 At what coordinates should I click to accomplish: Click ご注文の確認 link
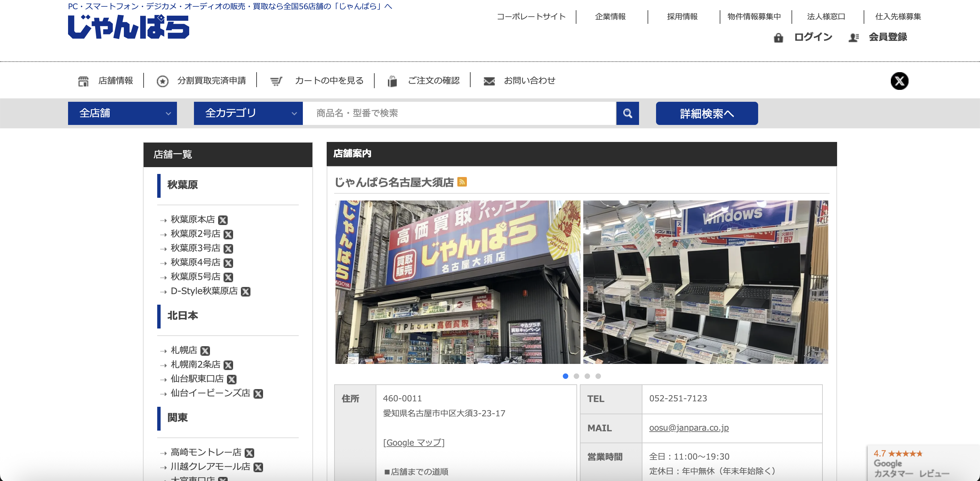[434, 80]
